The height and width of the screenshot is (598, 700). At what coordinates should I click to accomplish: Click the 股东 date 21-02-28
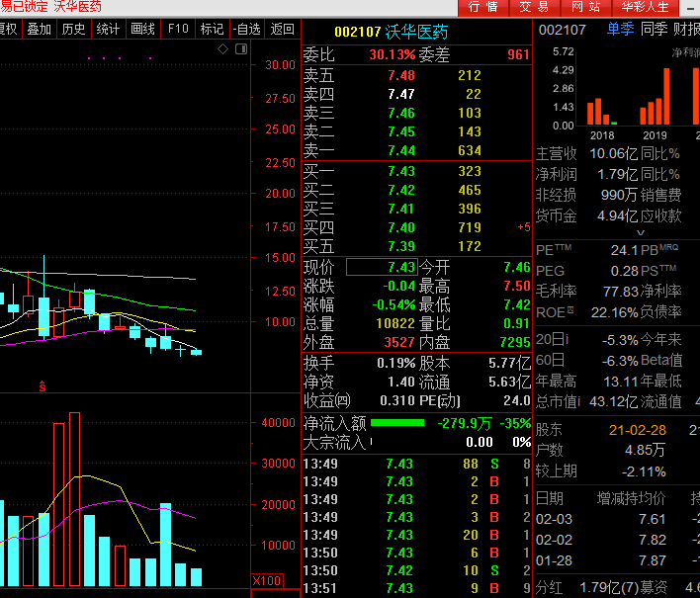(x=638, y=430)
